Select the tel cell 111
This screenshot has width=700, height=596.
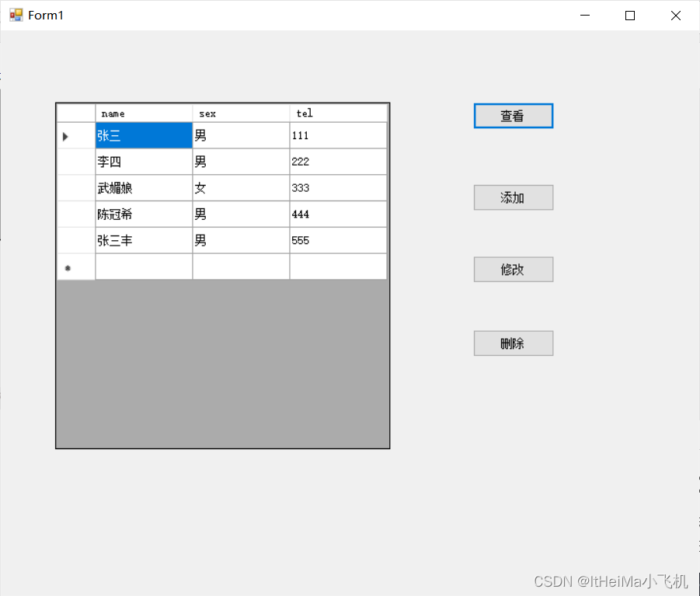pos(338,135)
